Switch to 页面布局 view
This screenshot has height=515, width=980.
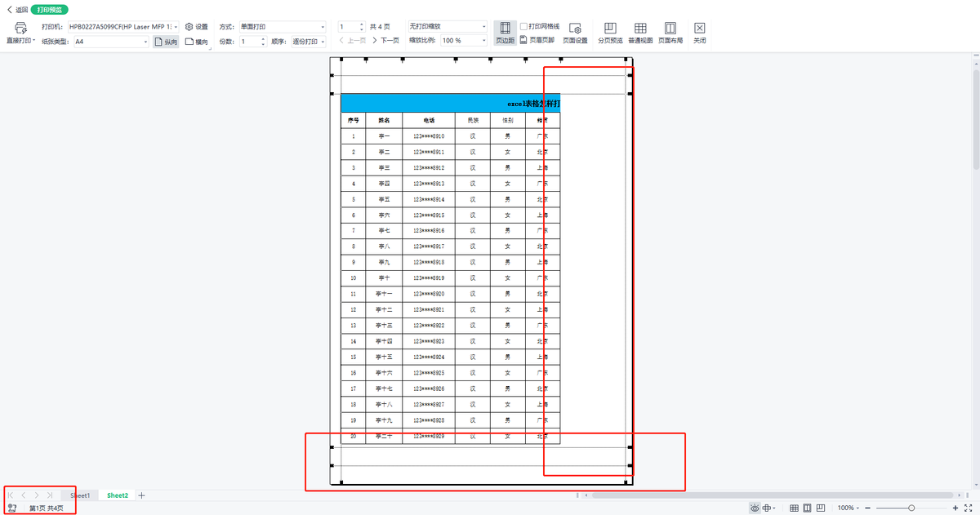click(x=670, y=33)
